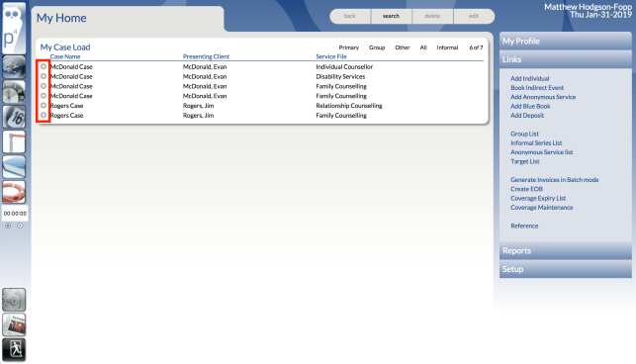Open the globe icon in sidebar

point(14,67)
